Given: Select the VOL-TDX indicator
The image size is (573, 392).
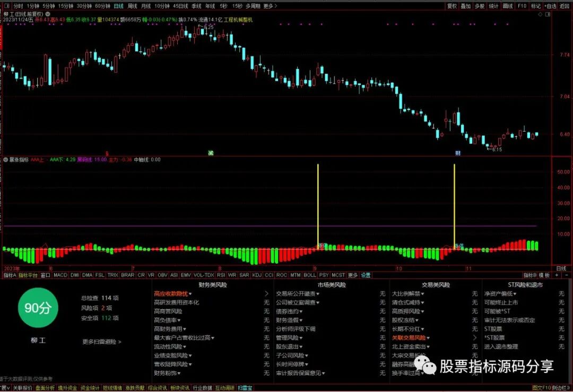Looking at the screenshot, I should pos(204,275).
